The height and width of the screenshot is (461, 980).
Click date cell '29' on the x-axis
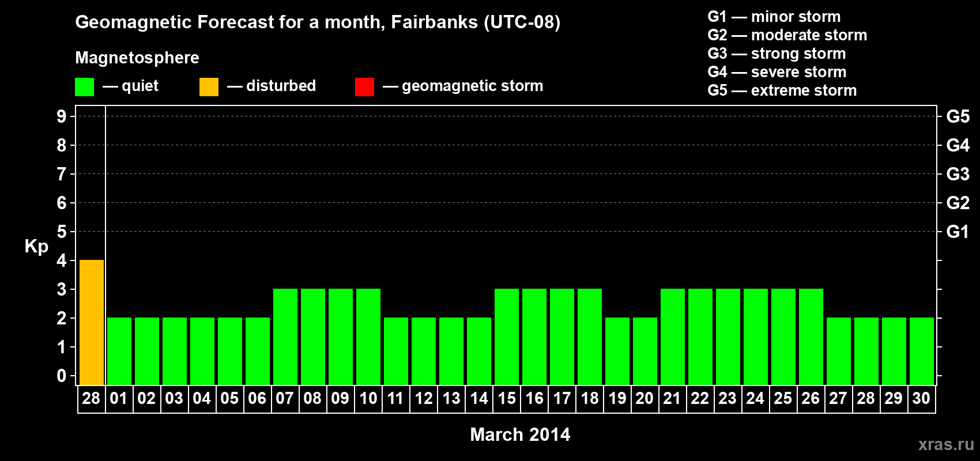(x=894, y=399)
